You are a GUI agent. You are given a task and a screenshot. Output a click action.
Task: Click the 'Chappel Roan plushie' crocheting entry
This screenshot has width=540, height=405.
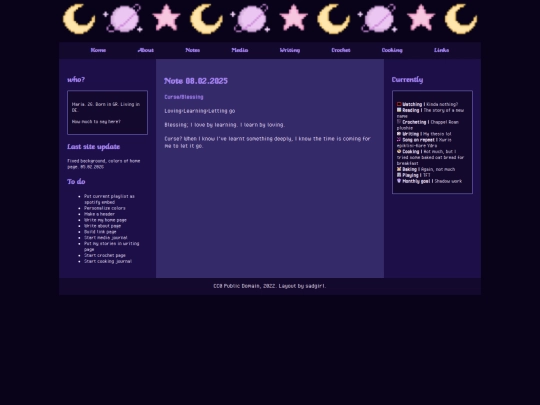pos(428,125)
